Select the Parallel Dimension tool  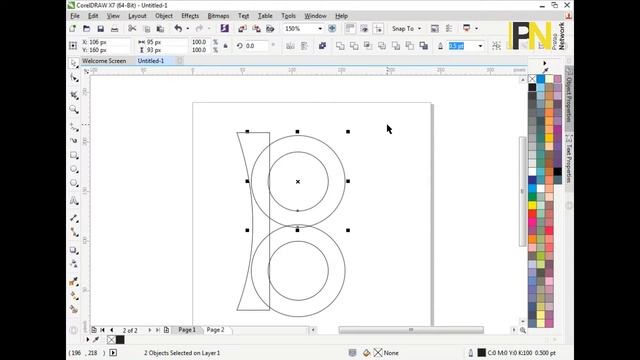(74, 218)
